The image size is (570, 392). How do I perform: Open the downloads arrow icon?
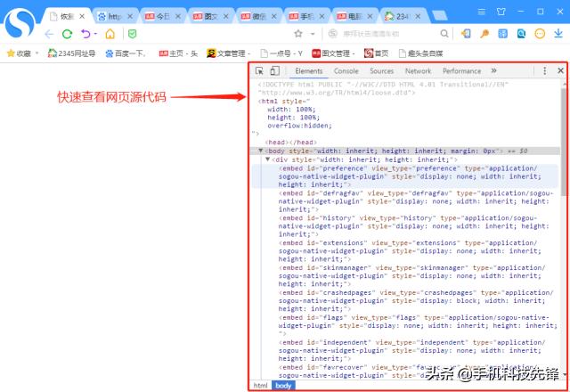pyautogui.click(x=558, y=34)
